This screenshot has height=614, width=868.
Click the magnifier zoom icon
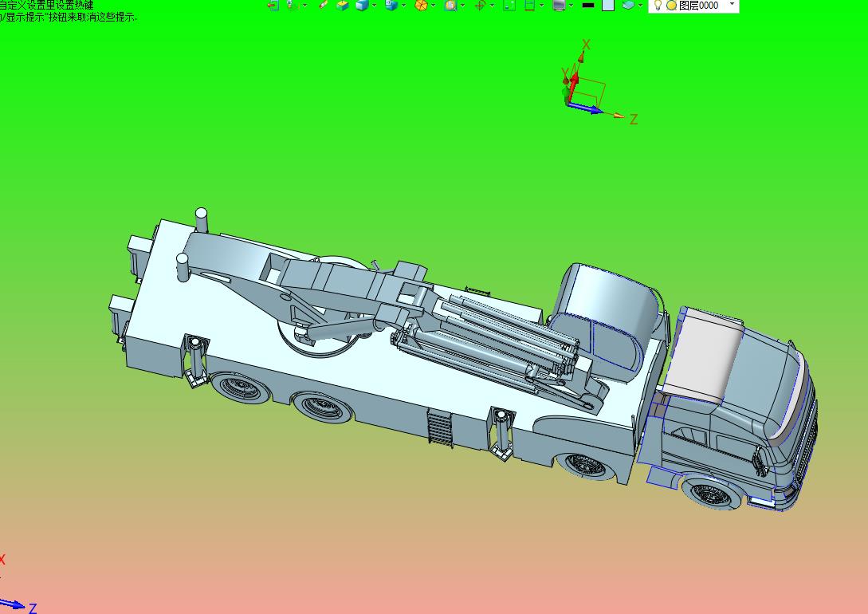pyautogui.click(x=450, y=6)
